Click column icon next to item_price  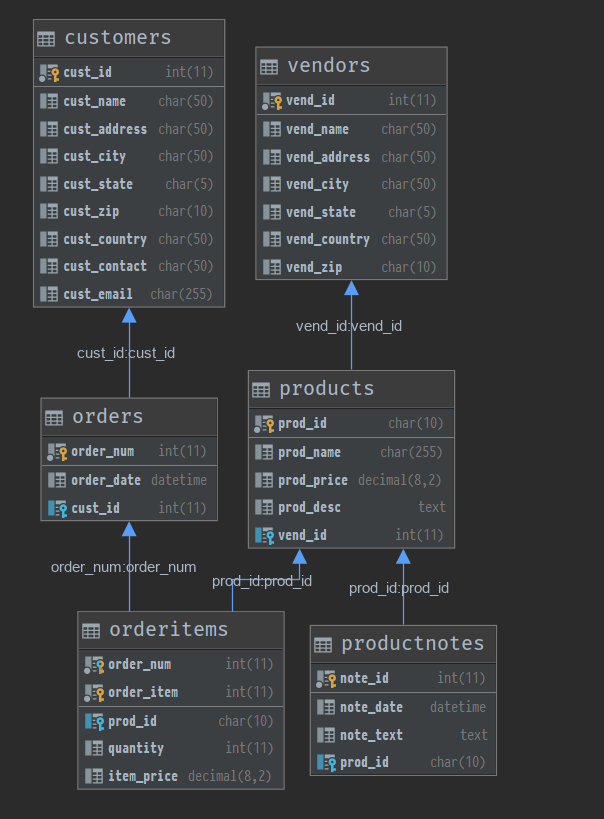[94, 776]
